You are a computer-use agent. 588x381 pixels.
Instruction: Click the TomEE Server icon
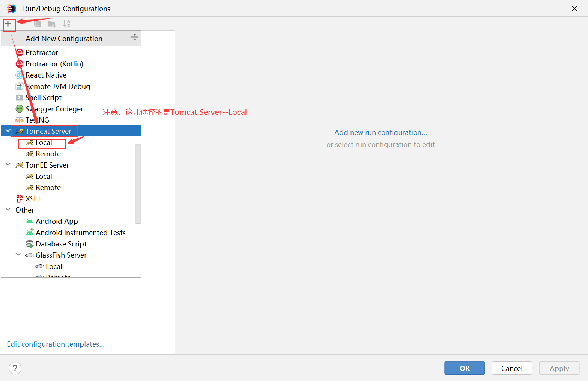(x=20, y=165)
